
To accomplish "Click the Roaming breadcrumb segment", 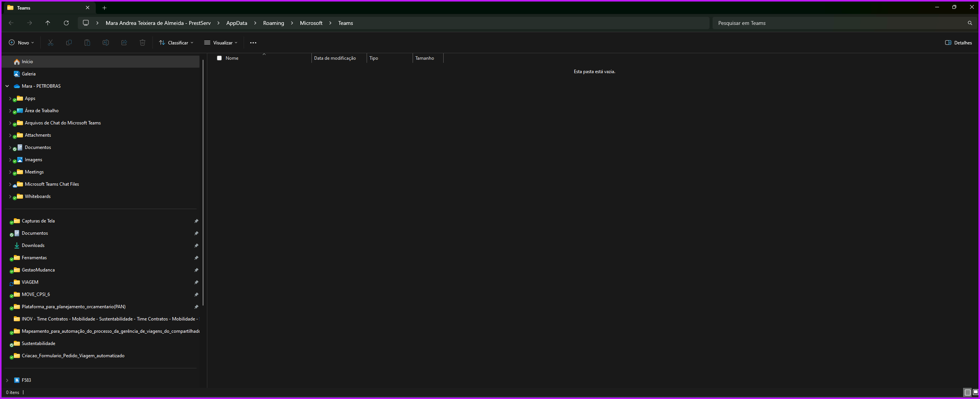I will tap(274, 23).
